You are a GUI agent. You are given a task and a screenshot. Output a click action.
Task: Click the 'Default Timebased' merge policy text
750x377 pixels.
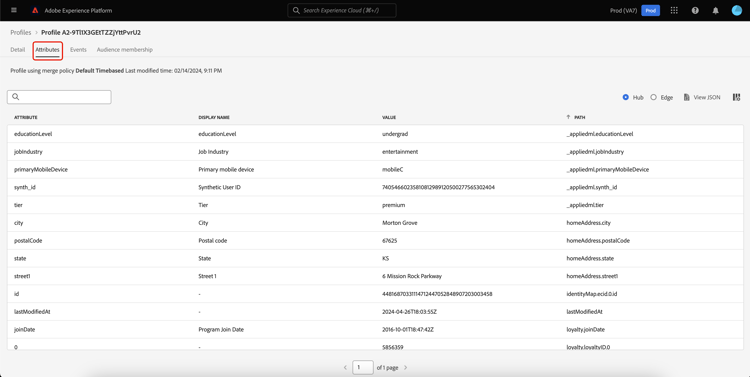[99, 71]
